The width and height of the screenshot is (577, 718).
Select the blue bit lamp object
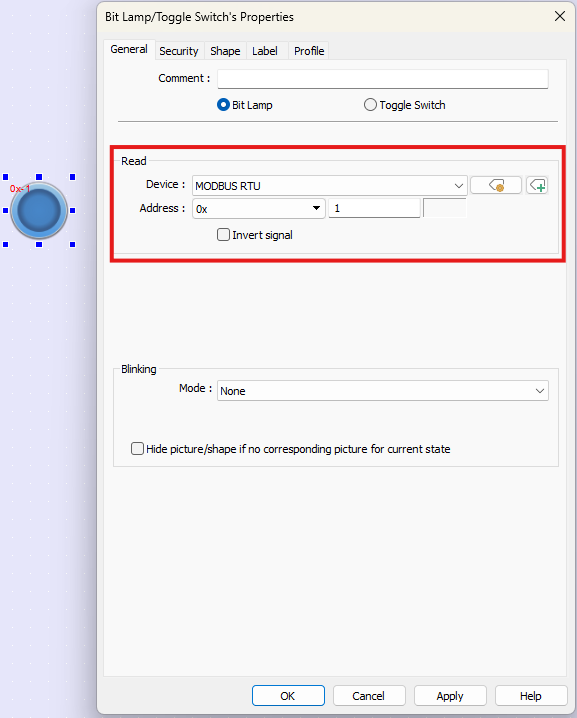39,211
